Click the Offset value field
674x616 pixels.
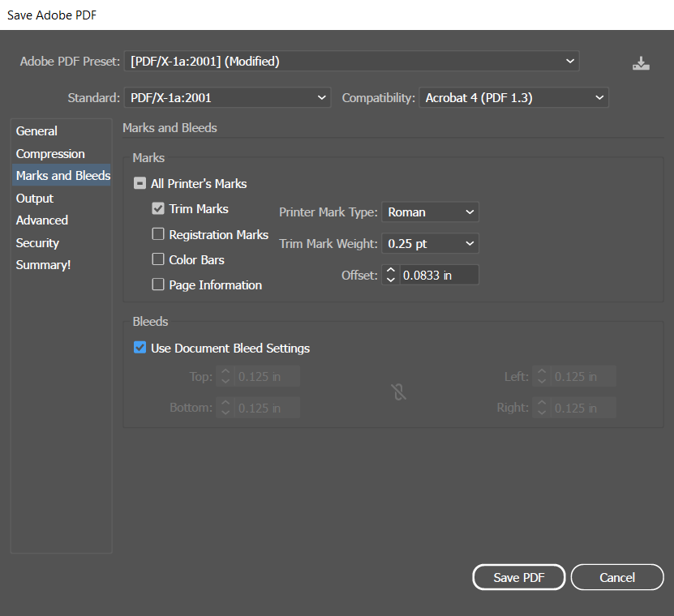[440, 275]
